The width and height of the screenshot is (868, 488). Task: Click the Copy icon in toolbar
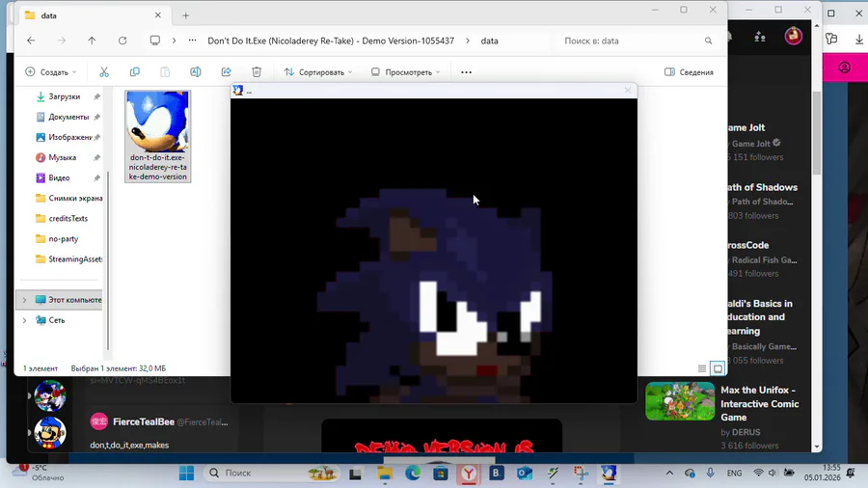pos(134,72)
